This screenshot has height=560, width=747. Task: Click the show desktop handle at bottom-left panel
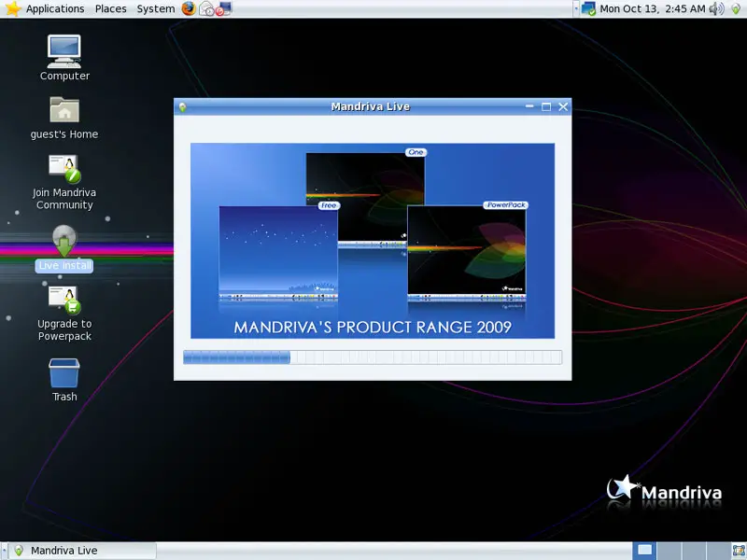4,551
